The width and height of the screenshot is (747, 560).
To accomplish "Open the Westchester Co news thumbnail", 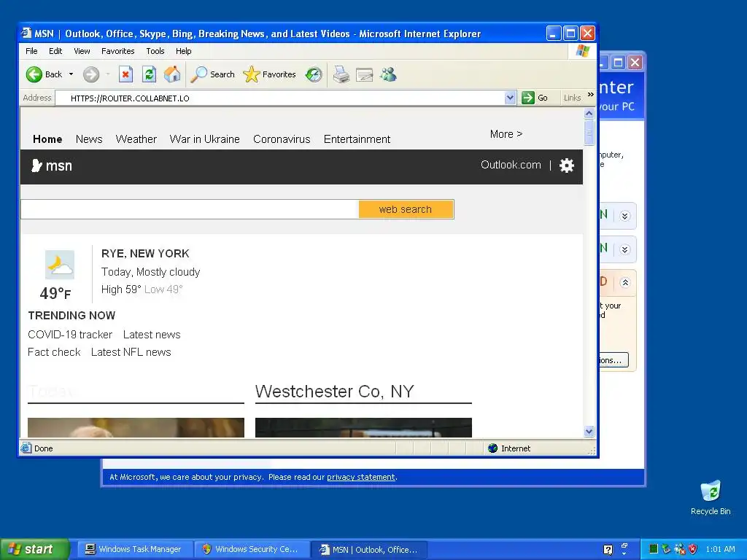I will coord(363,427).
